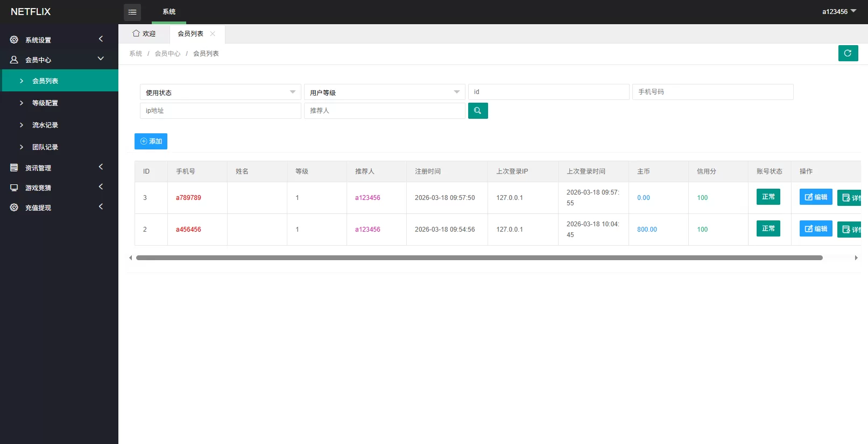The image size is (868, 444).
Task: Click 编辑 button for member a789789
Action: 815,197
